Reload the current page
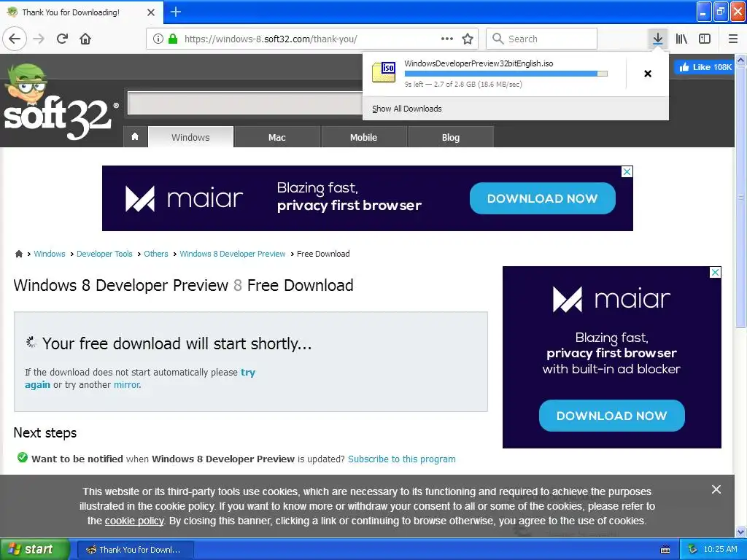The height and width of the screenshot is (560, 747). click(62, 39)
